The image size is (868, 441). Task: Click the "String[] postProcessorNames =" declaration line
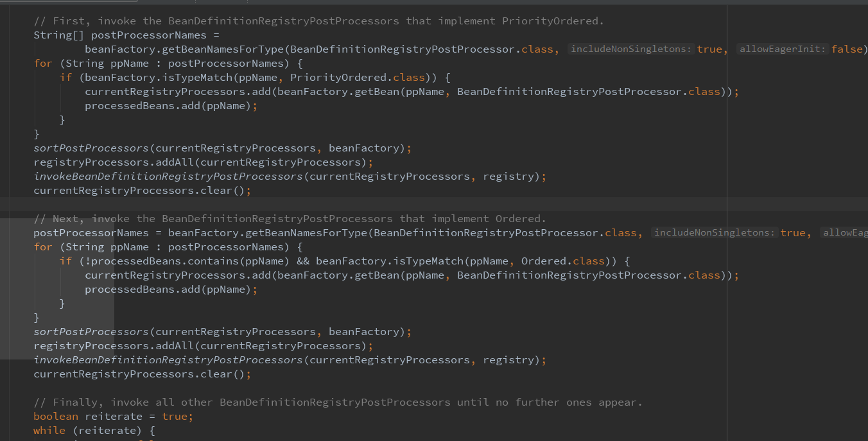coord(126,35)
